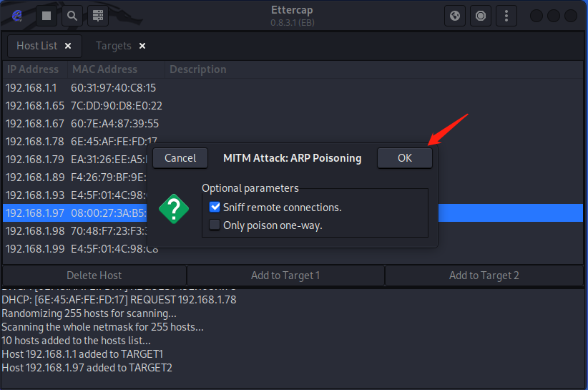This screenshot has height=390, width=588.
Task: Sort by MAC Address column header
Action: [x=117, y=69]
